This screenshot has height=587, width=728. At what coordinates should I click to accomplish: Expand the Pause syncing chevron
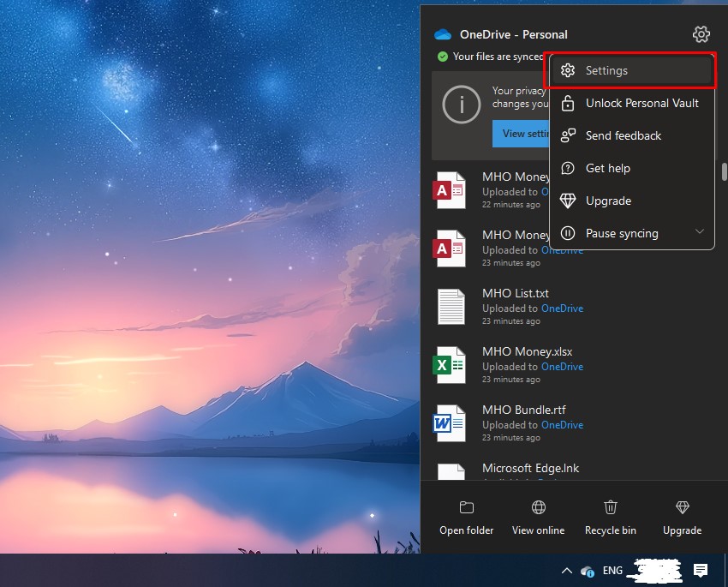coord(699,232)
